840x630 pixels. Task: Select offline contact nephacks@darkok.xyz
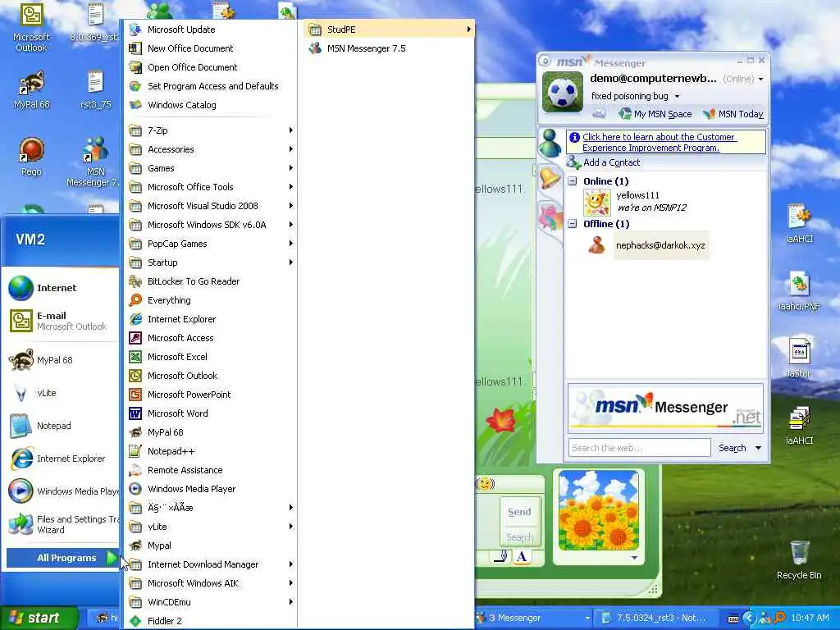660,245
